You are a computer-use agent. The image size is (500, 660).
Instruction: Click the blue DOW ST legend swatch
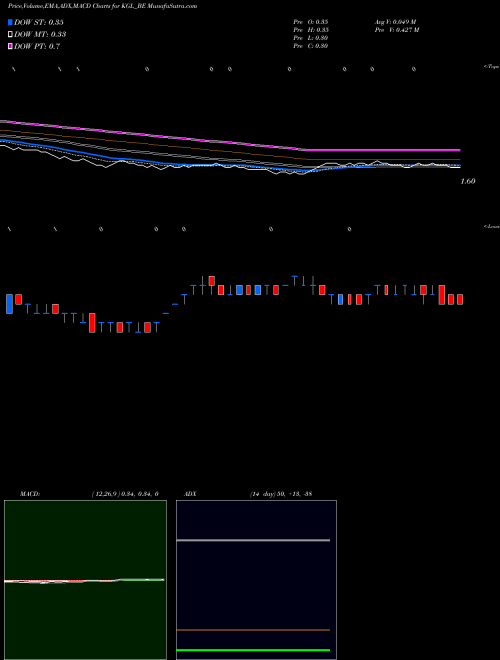click(10, 22)
